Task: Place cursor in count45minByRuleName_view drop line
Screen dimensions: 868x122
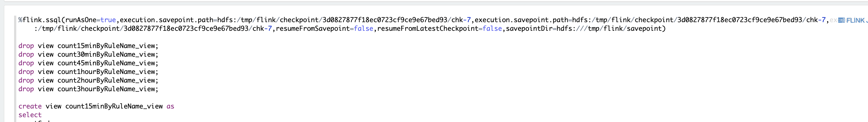Action: click(106, 63)
